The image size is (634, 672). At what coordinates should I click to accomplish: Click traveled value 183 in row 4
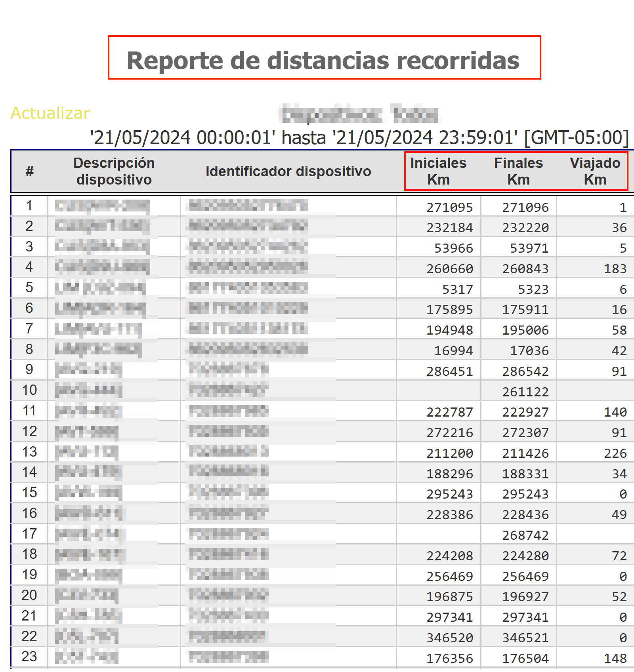coord(615,269)
